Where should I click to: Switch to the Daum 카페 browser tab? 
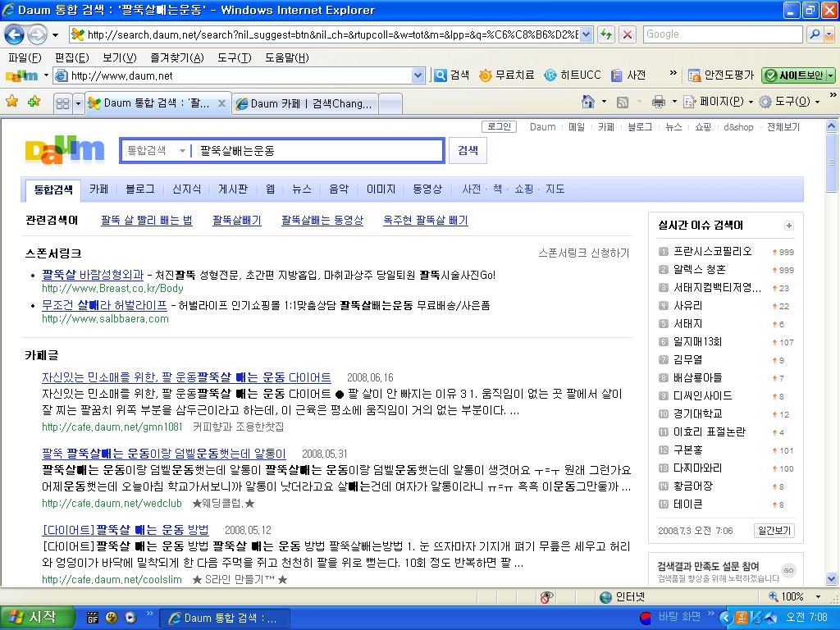pos(305,103)
